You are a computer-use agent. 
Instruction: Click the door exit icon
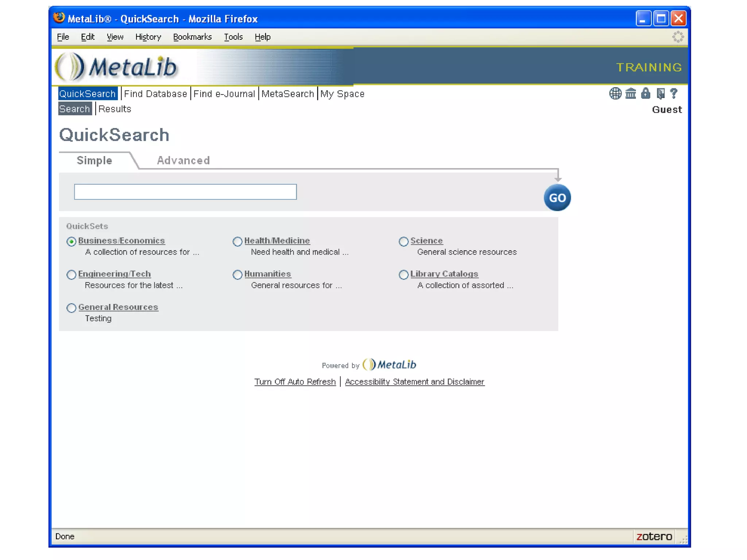coord(660,94)
